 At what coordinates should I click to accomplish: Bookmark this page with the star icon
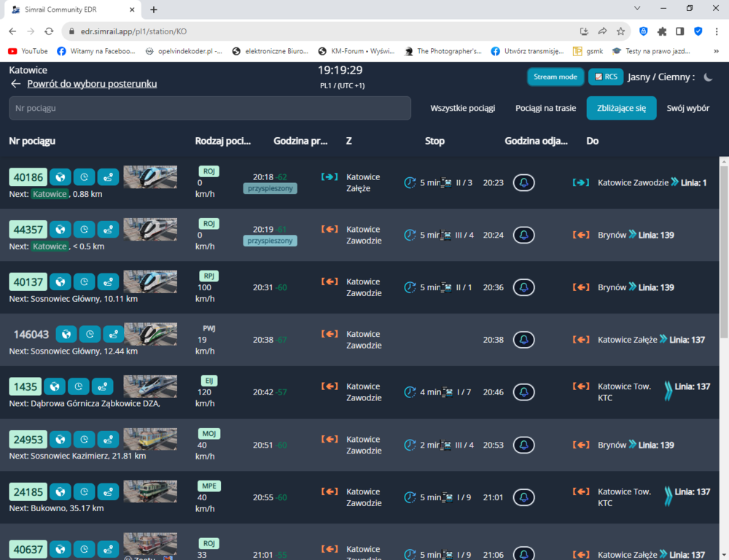click(620, 31)
